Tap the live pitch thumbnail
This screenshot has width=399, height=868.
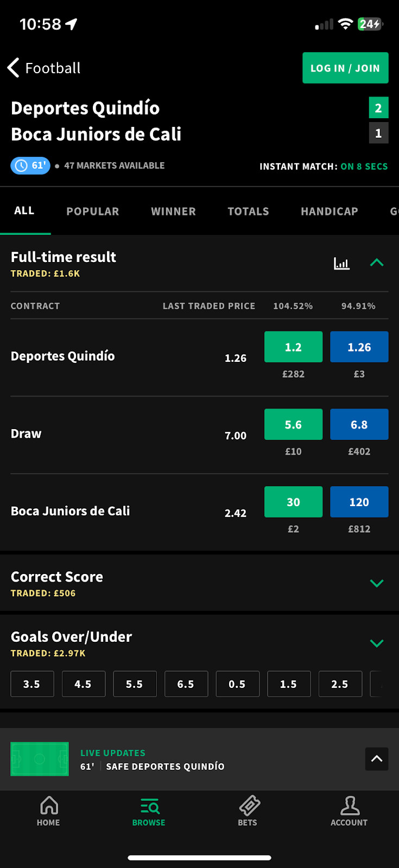(40, 759)
